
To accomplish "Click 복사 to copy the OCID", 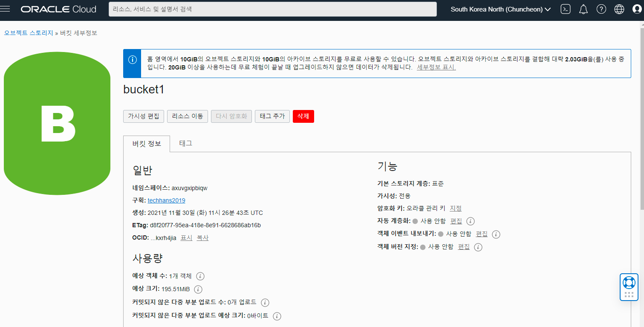I will 202,238.
